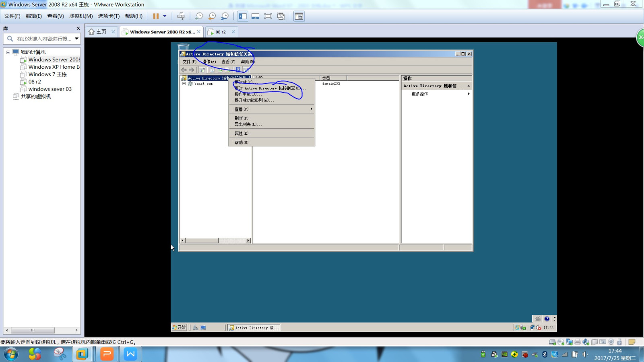Send Ctrl+Alt+Del to the VM
Image resolution: width=644 pixels, height=362 pixels.
coord(181,16)
